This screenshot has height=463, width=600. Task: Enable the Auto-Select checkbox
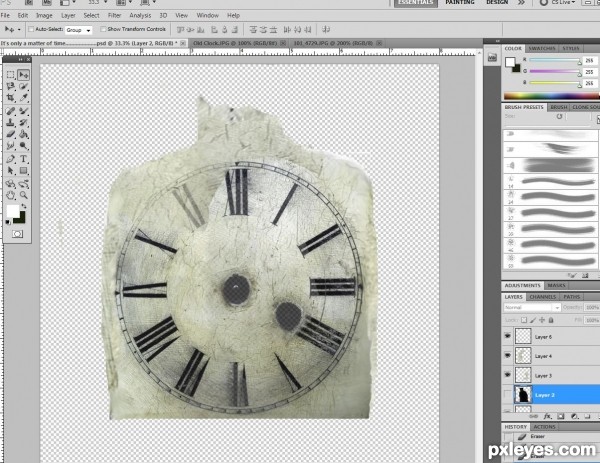[x=31, y=29]
